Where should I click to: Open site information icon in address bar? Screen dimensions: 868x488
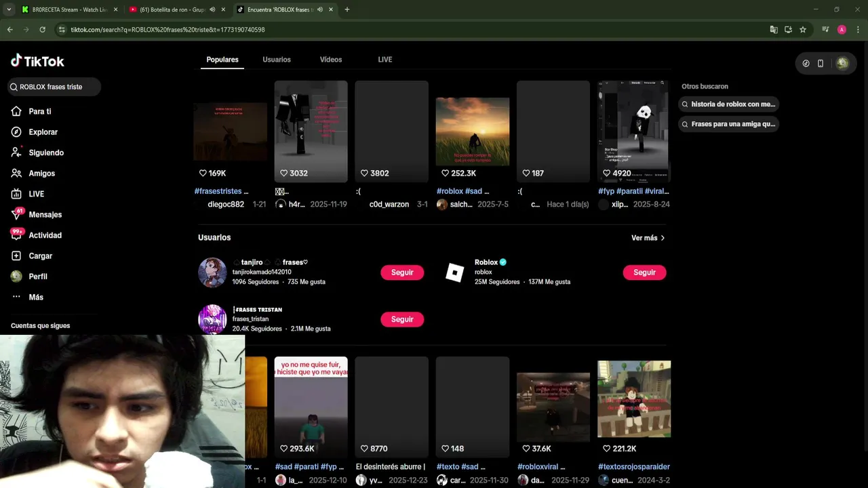62,30
